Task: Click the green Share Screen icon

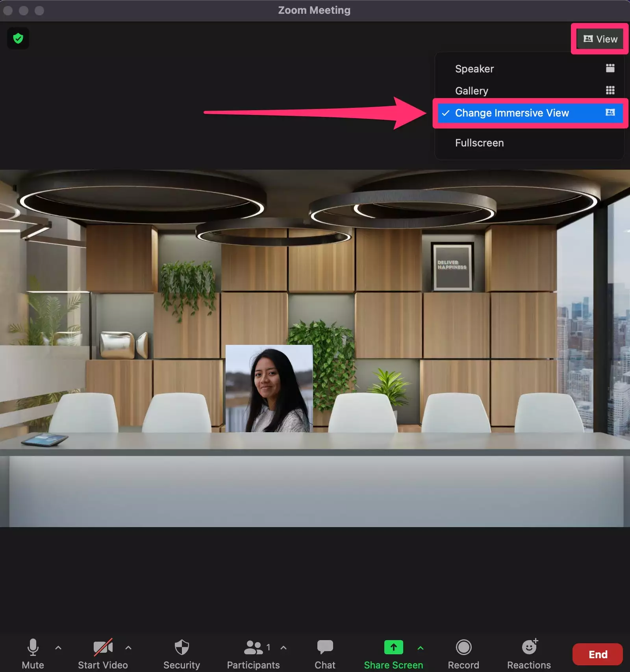Action: [x=393, y=647]
